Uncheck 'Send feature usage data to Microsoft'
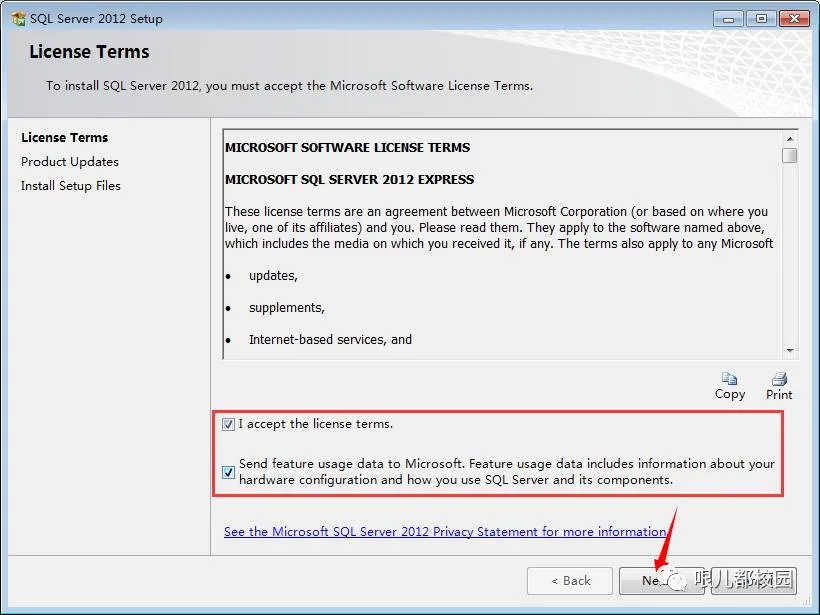The height and width of the screenshot is (615, 820). [x=229, y=472]
